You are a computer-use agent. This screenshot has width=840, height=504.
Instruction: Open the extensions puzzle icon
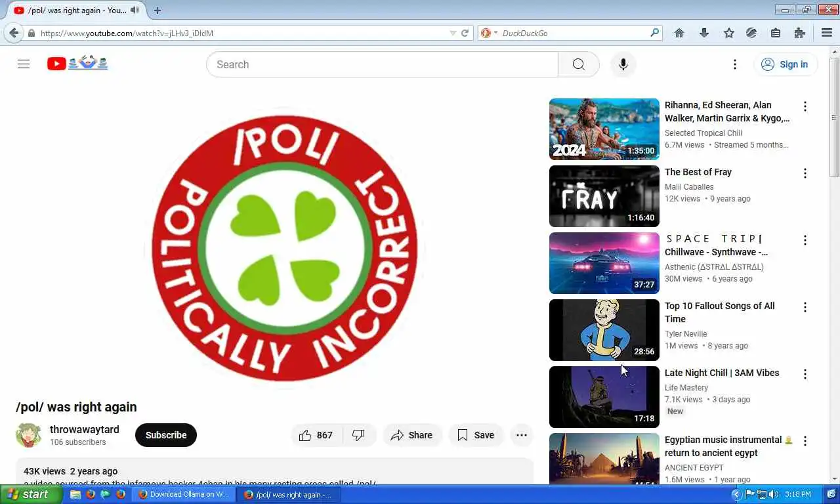(x=799, y=33)
